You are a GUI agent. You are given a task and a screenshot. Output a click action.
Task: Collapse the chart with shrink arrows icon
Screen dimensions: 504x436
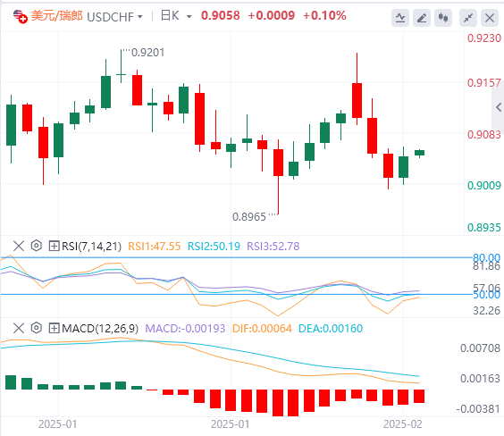[x=468, y=18]
